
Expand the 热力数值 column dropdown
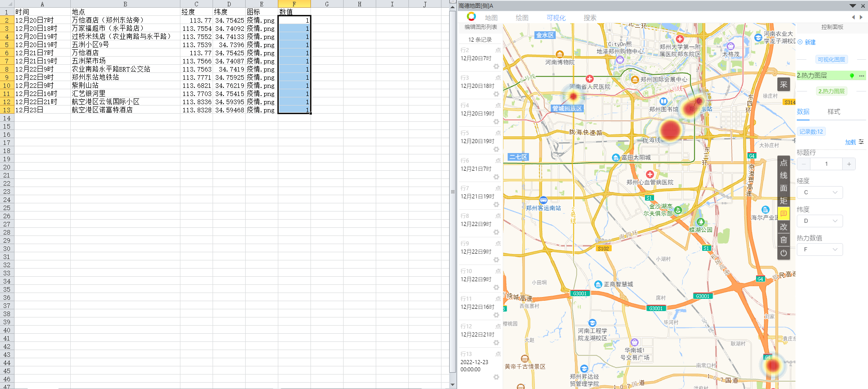(820, 250)
